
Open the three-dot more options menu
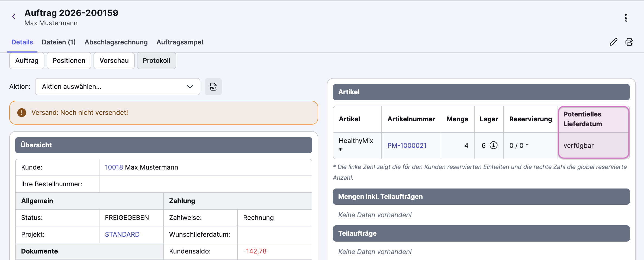[626, 18]
